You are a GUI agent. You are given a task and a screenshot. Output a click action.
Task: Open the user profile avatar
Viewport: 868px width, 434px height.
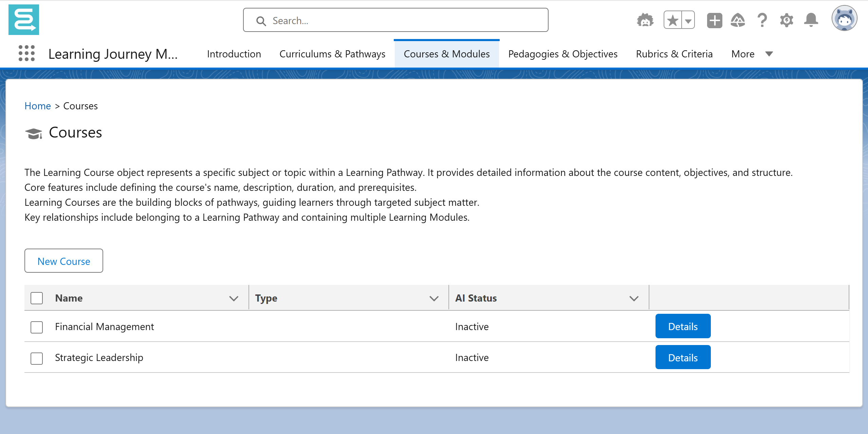[x=844, y=19]
